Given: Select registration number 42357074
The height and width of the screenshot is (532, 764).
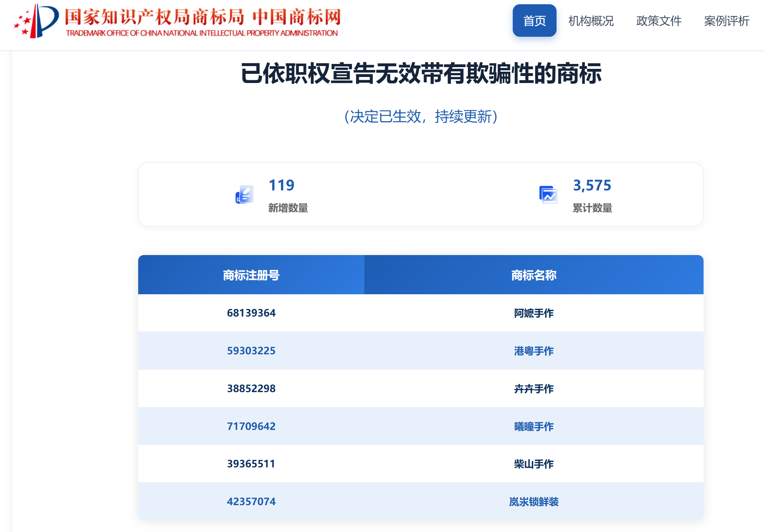Looking at the screenshot, I should [251, 502].
